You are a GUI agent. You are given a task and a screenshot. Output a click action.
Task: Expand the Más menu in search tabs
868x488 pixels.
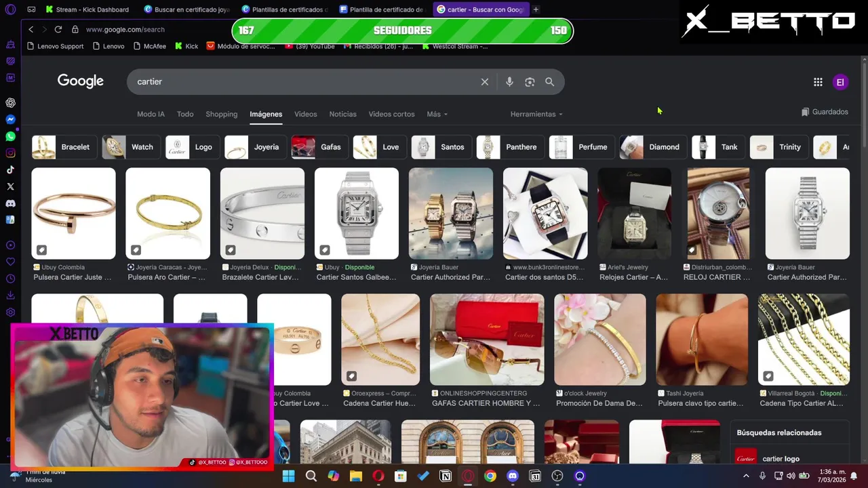(x=437, y=114)
